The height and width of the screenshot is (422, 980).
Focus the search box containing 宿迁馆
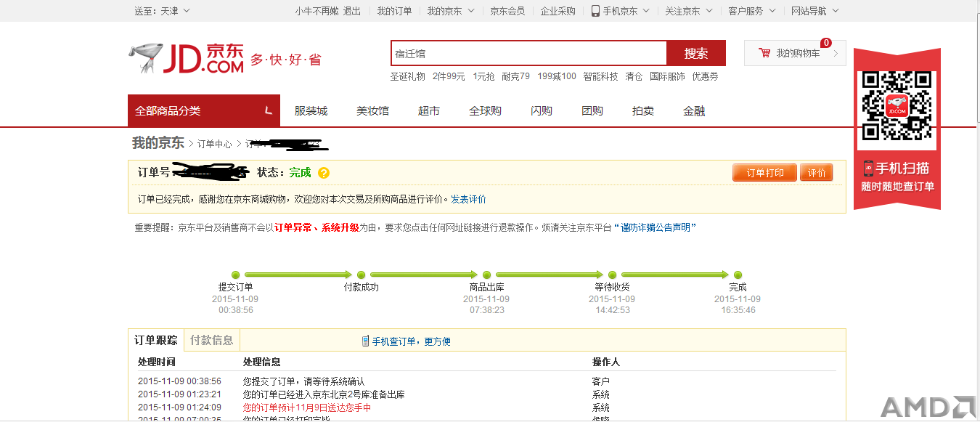pos(528,53)
